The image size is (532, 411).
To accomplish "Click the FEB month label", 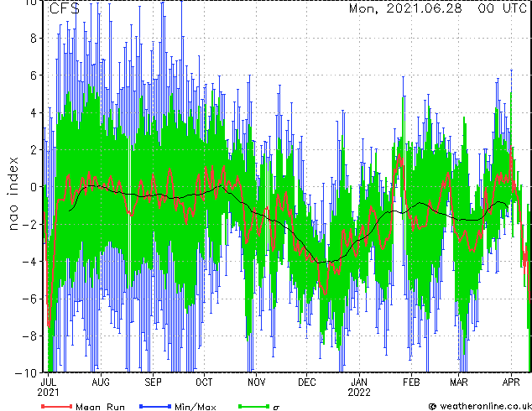I will (x=411, y=382).
